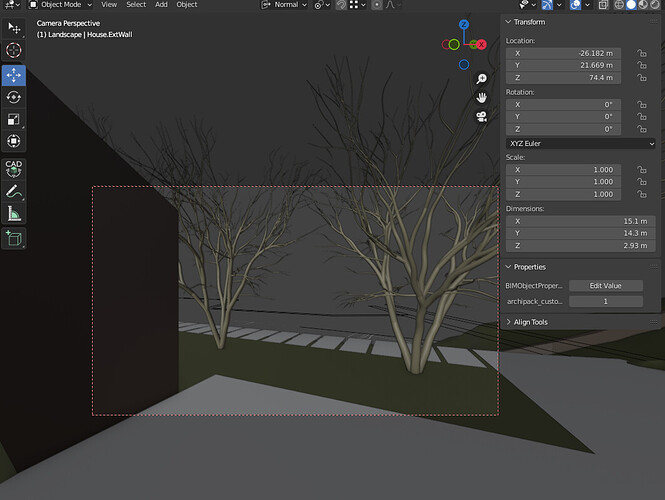
Task: Toggle the camera view icon
Action: (481, 116)
